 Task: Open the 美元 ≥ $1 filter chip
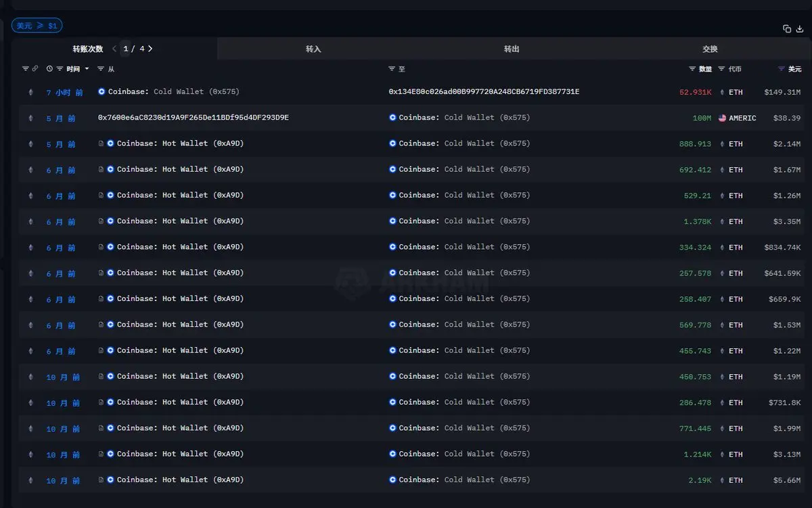pyautogui.click(x=37, y=26)
